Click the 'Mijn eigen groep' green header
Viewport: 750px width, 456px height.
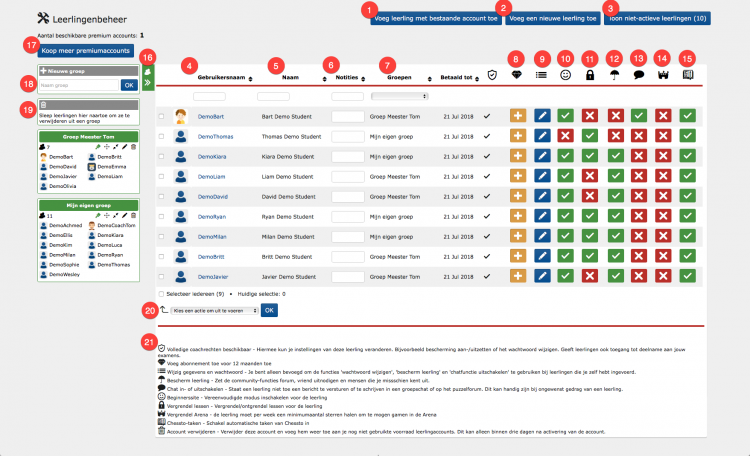point(88,205)
